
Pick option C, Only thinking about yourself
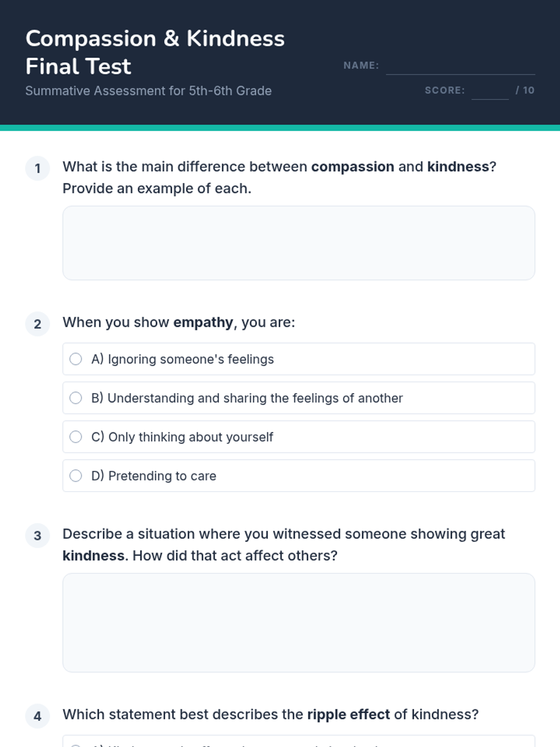[x=76, y=437]
